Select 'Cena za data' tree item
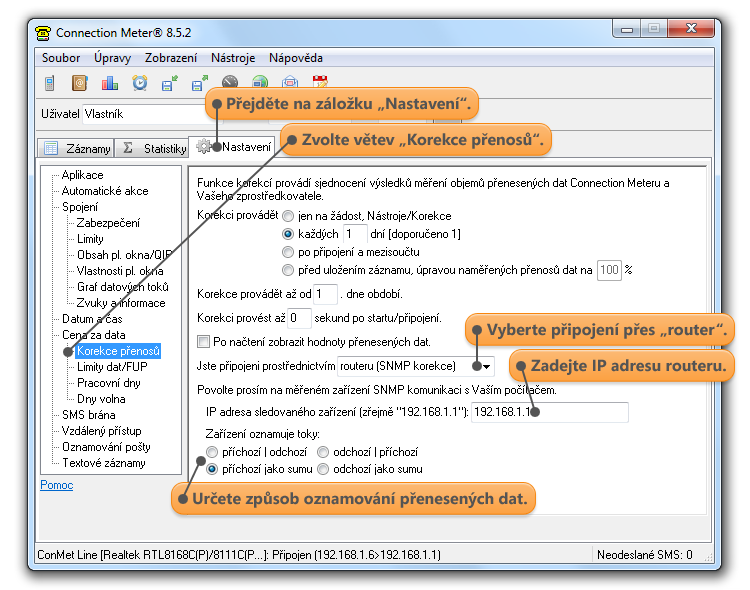Image resolution: width=750 pixels, height=590 pixels. (93, 335)
